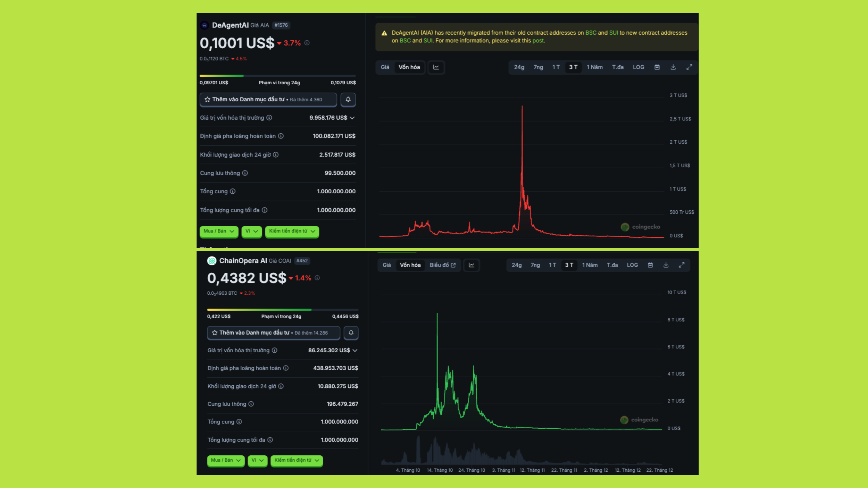Toggle LOG scale on the ChainOpera chart
This screenshot has width=868, height=488.
pyautogui.click(x=632, y=265)
